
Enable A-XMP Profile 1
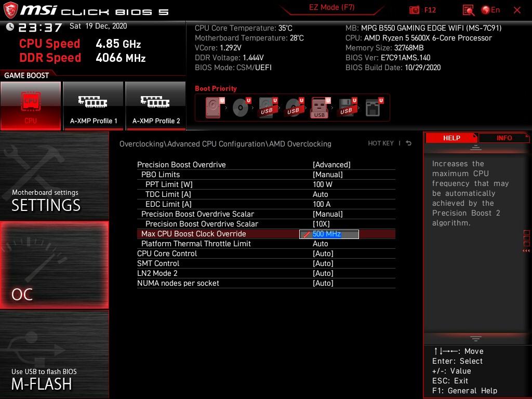[94, 105]
